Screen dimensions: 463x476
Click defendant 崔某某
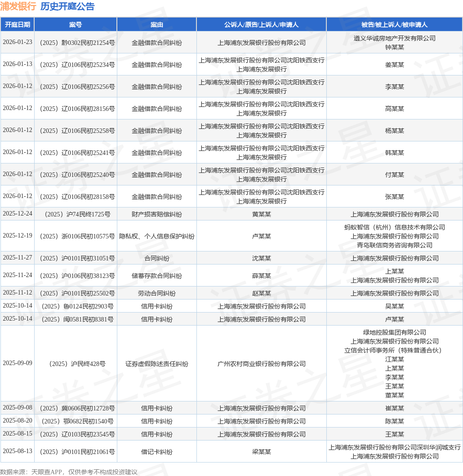coord(394,408)
